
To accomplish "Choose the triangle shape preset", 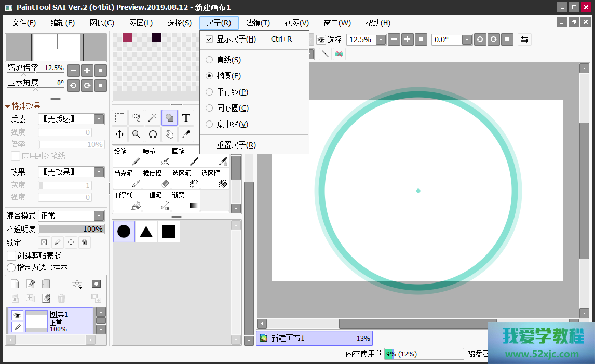I will 146,232.
